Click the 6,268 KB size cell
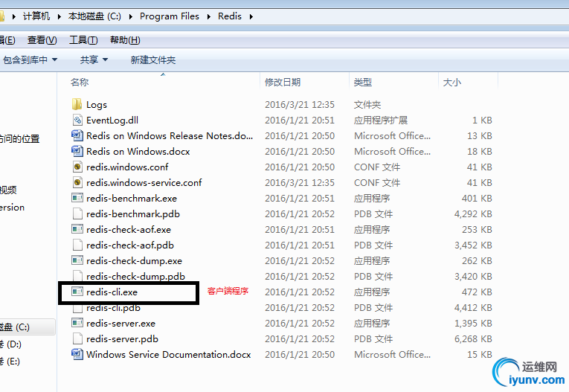This screenshot has height=392, width=569. tap(473, 339)
